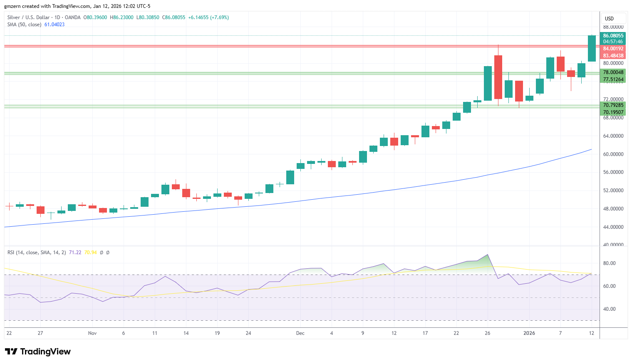Click the 80.00 level on the RSI scale
This screenshot has height=364, width=632.
coord(609,263)
